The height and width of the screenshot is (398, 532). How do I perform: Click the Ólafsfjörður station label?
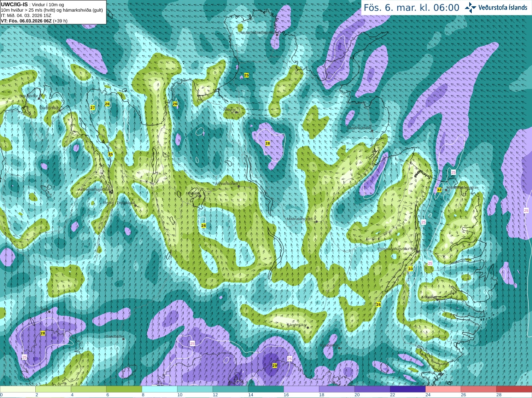(x=49, y=108)
